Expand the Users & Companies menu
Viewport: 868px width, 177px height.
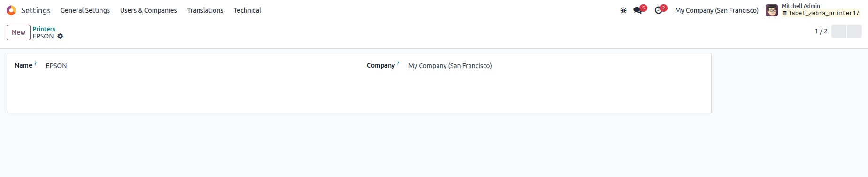coord(148,10)
